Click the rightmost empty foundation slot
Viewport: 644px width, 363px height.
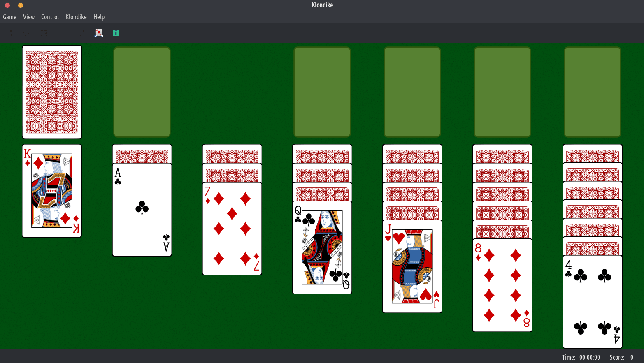click(x=593, y=92)
